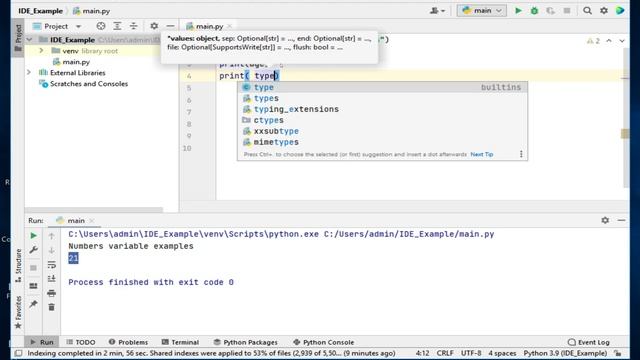Open the main run configuration dropdown
The width and height of the screenshot is (640, 360).
coord(482,11)
